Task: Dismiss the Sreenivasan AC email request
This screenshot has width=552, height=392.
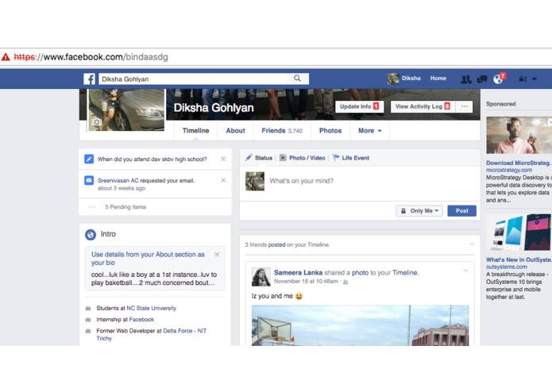Action: tap(223, 180)
